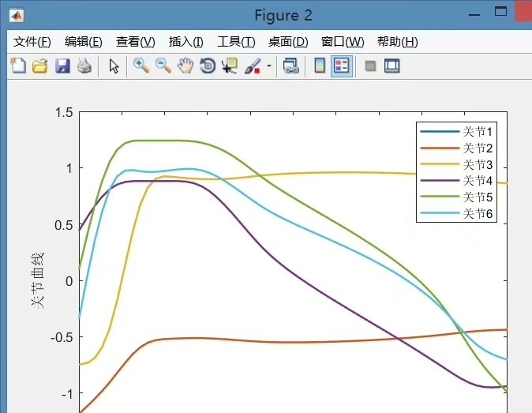Enable the Rotate 3D tool
The image size is (532, 413).
(208, 66)
